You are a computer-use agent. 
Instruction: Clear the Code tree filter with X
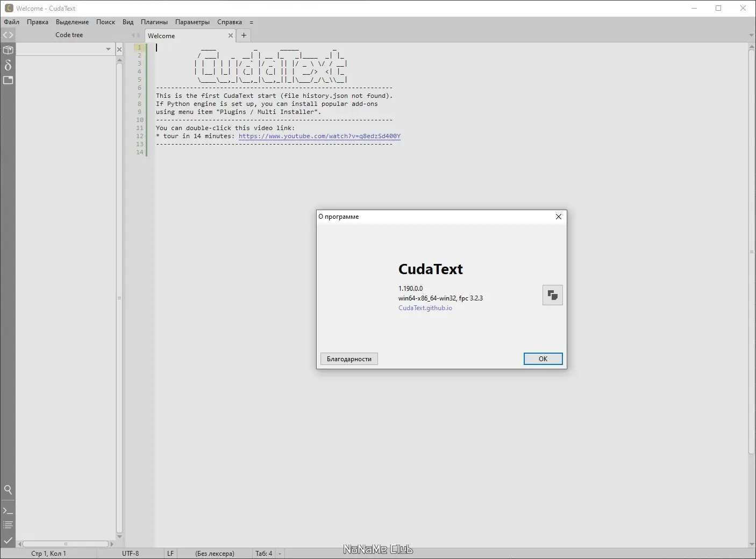tap(119, 49)
